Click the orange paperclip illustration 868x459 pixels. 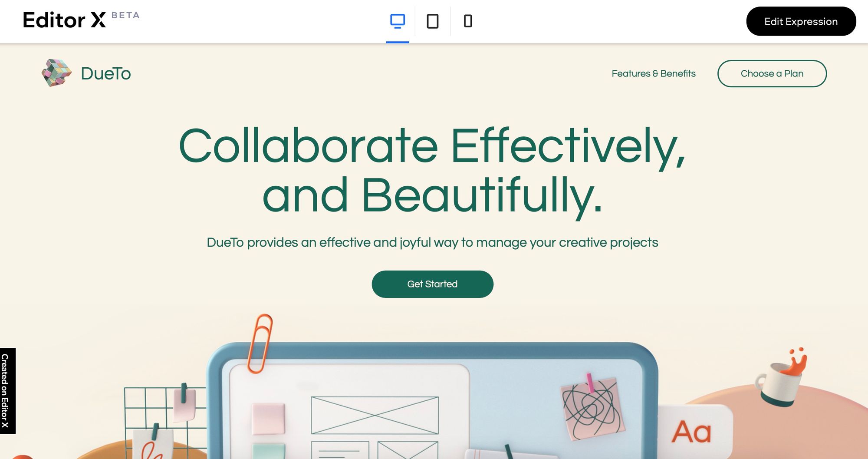(x=260, y=343)
